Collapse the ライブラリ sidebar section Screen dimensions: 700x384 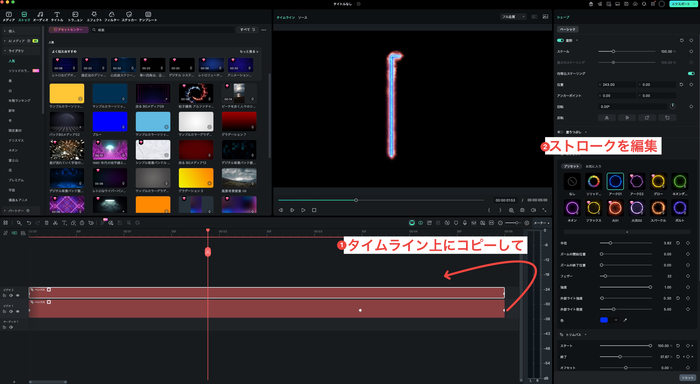point(5,51)
